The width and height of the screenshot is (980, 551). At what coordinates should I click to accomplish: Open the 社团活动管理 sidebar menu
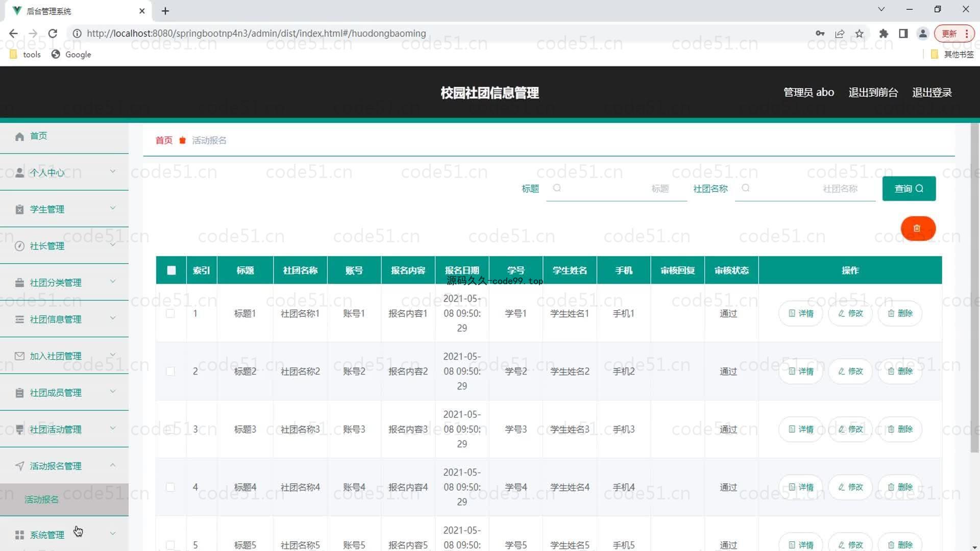coord(64,430)
